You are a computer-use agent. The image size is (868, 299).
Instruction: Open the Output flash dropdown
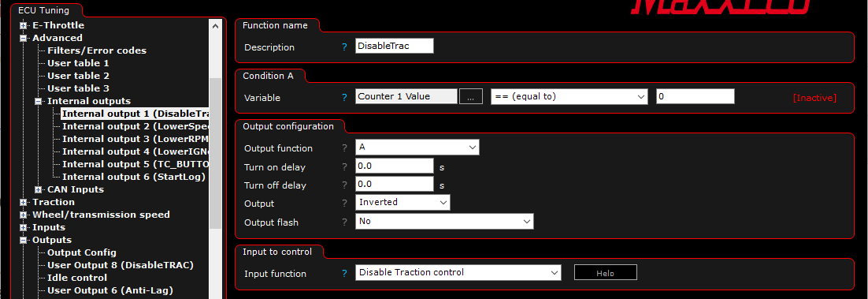click(x=444, y=222)
